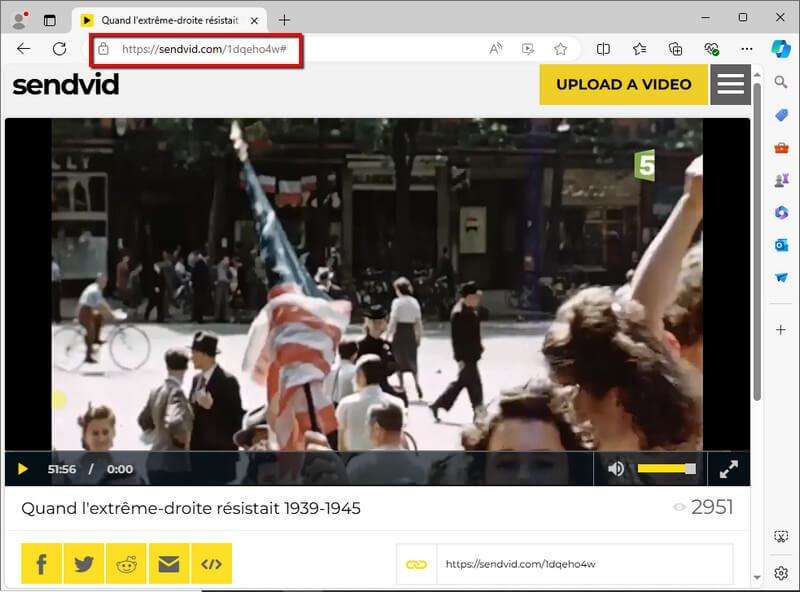
Task: Share video on Facebook
Action: pos(41,564)
